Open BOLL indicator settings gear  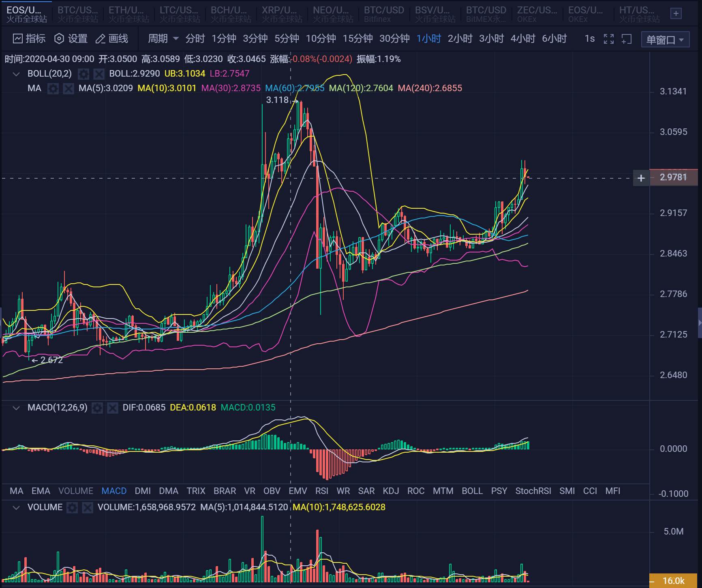pyautogui.click(x=83, y=74)
